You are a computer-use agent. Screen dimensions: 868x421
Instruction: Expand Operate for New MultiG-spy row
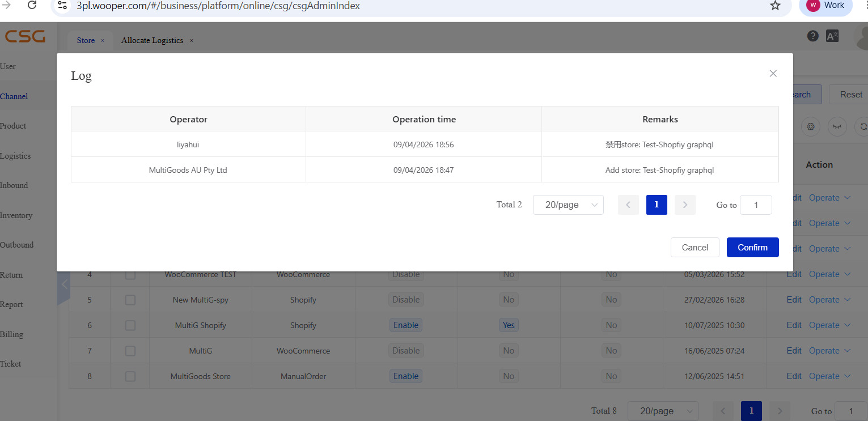coord(829,300)
